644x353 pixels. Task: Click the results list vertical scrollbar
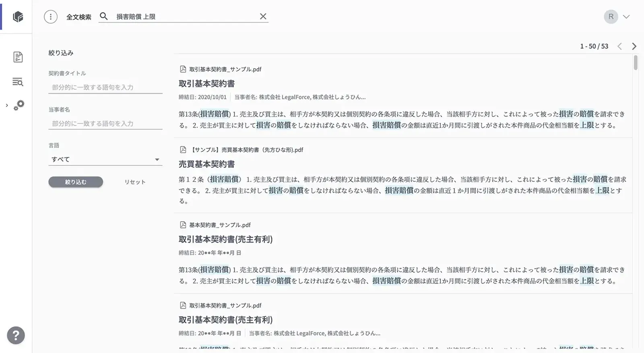coord(636,63)
